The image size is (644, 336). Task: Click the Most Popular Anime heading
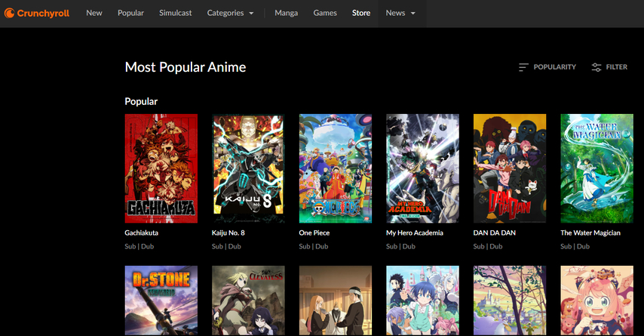pyautogui.click(x=186, y=67)
